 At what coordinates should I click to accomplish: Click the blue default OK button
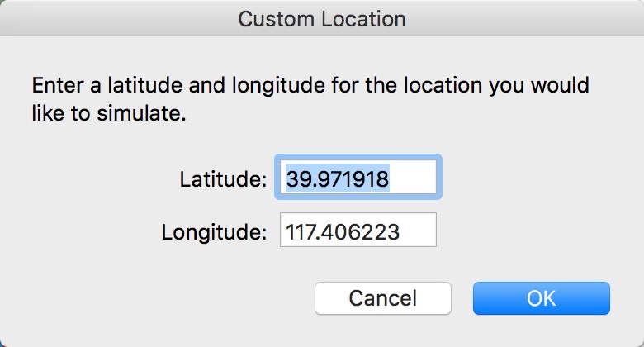[541, 298]
